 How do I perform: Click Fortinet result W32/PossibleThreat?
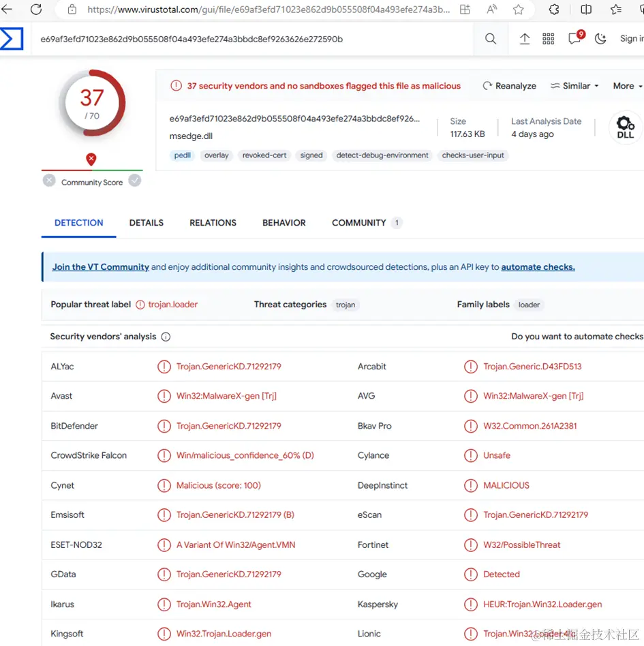[521, 544]
